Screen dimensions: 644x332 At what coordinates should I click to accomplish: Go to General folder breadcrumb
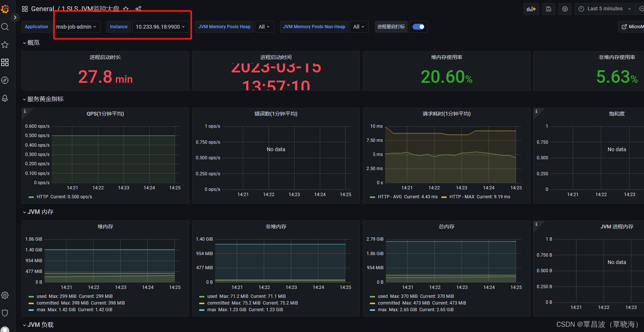point(42,9)
